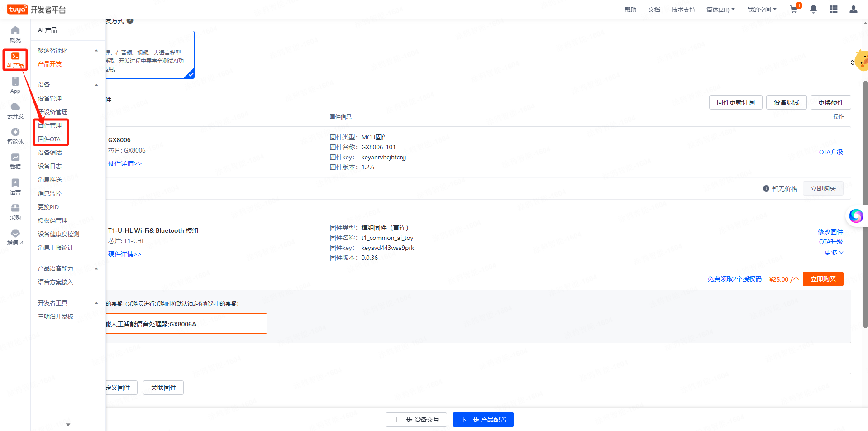Open the 我的空间 dropdown
Image resolution: width=868 pixels, height=431 pixels.
coord(762,10)
